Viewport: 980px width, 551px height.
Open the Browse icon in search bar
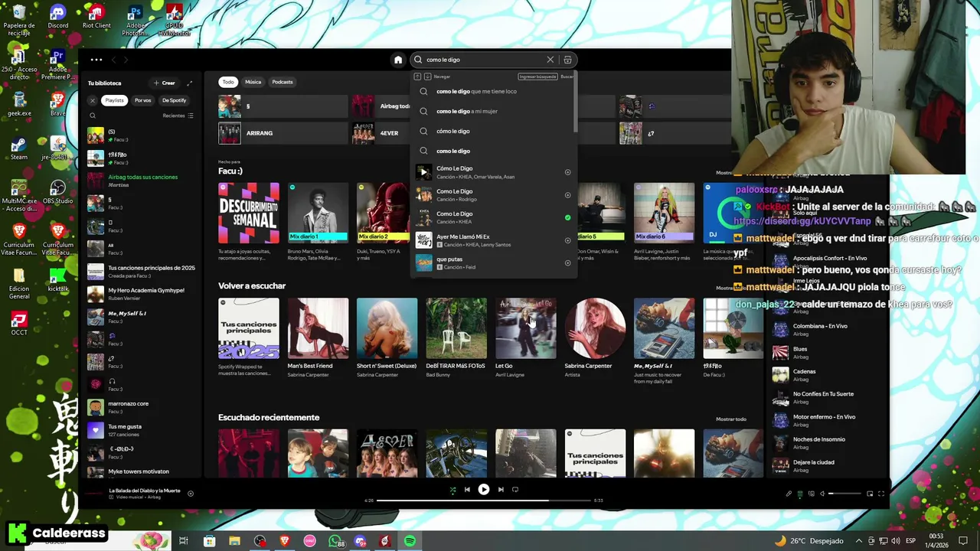(567, 60)
